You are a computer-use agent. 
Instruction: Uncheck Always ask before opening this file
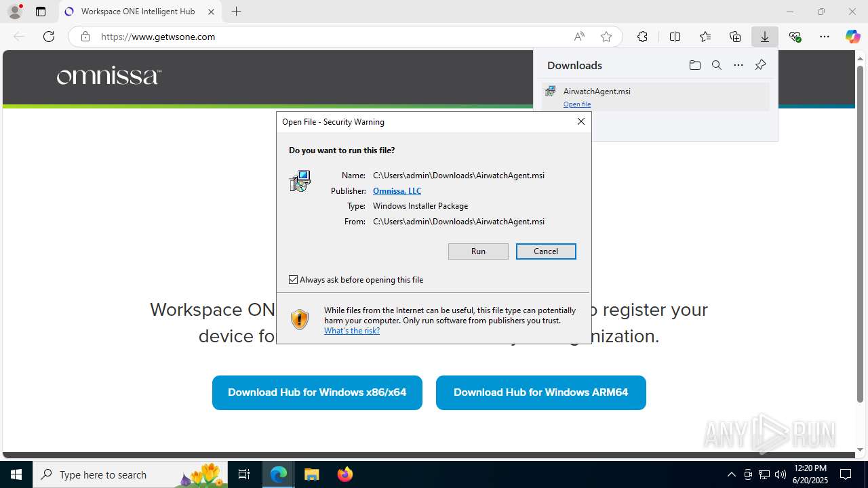(293, 279)
